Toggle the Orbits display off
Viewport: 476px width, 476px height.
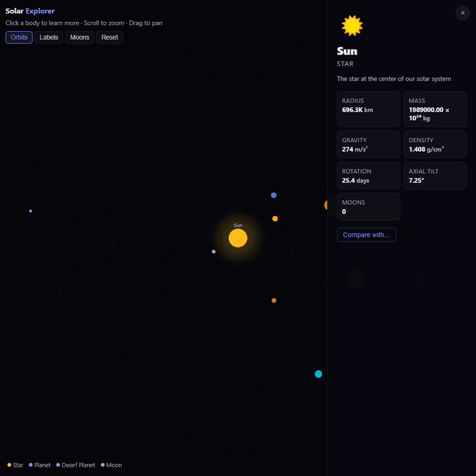click(18, 37)
